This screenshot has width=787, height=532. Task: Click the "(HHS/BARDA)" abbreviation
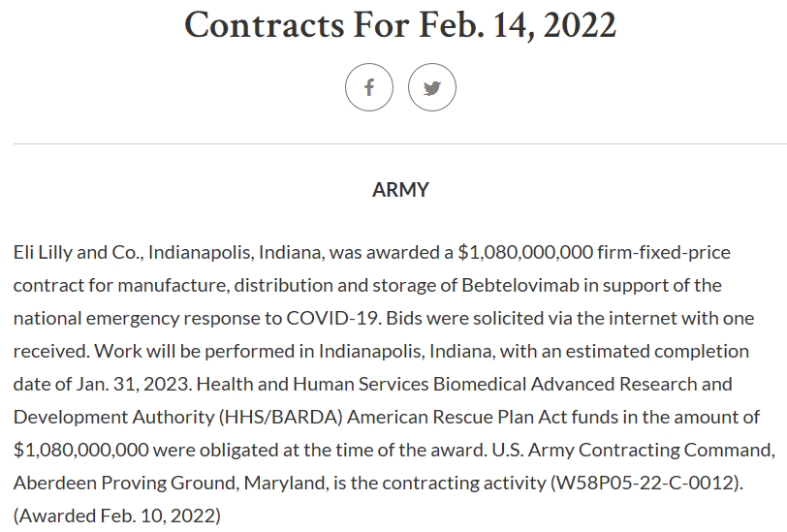coord(280,417)
